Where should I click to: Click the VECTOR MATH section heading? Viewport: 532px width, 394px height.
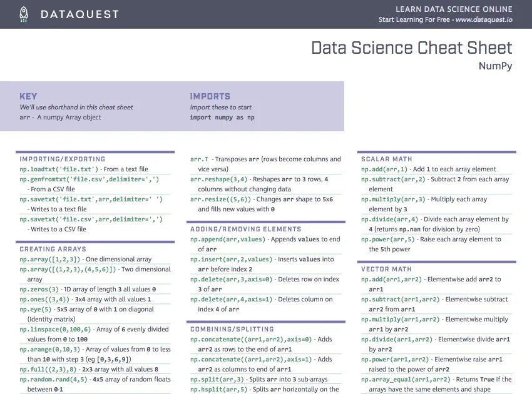(x=386, y=269)
